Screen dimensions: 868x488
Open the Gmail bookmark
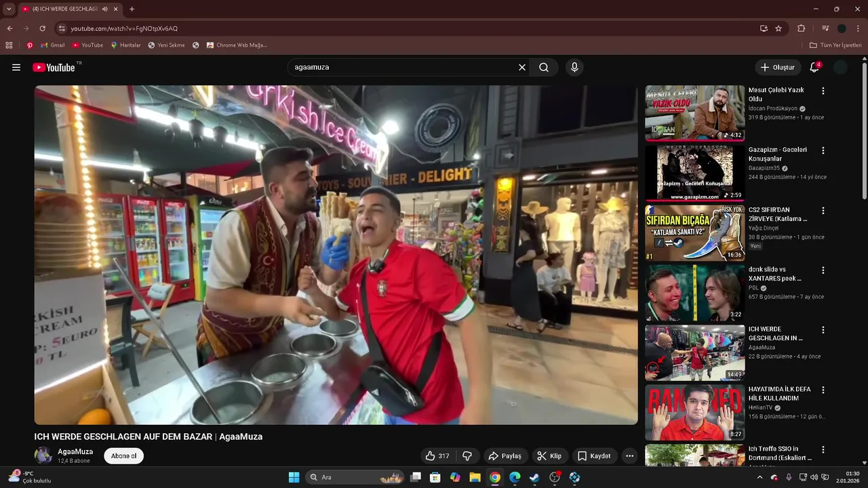click(53, 45)
